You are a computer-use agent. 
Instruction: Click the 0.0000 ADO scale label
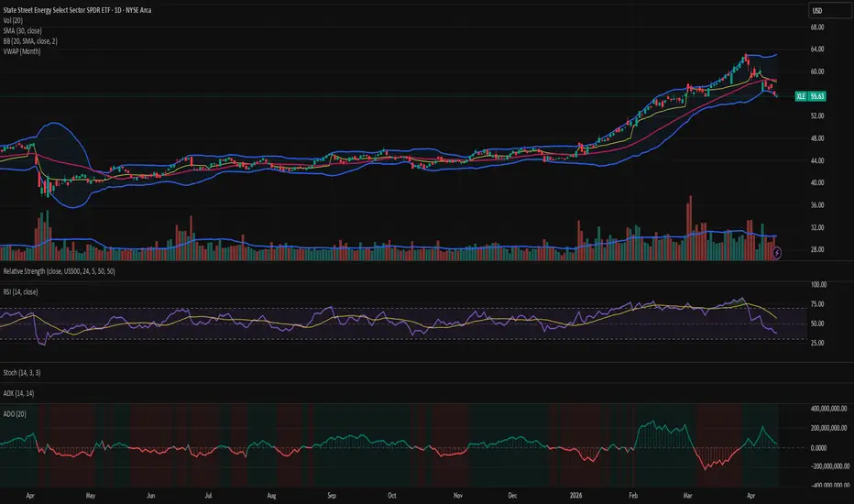(818, 448)
